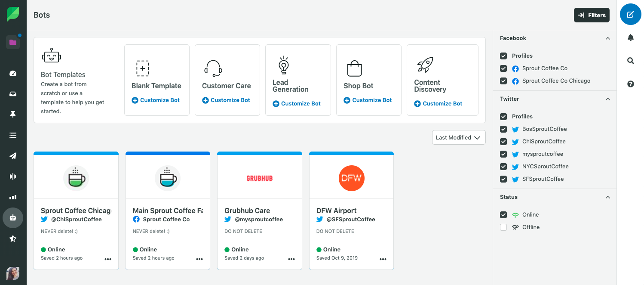Click Saved Oct 9, 2019 text
The height and width of the screenshot is (285, 644).
point(337,258)
